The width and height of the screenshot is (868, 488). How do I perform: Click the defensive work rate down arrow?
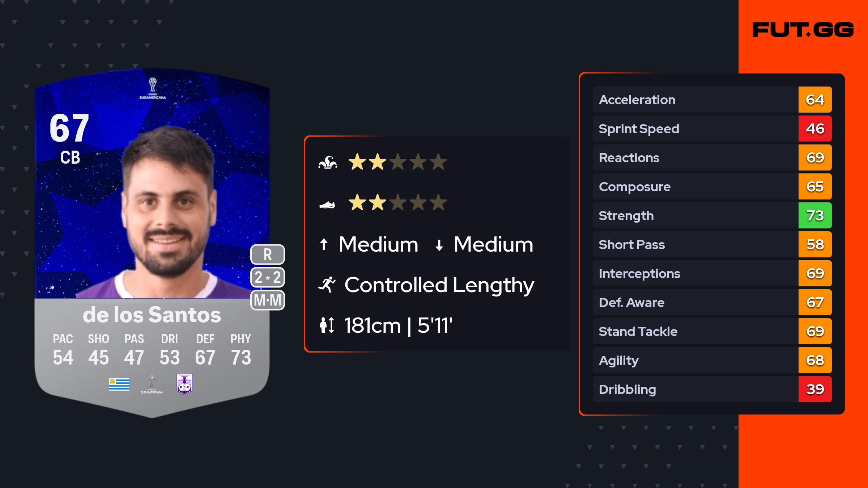[439, 245]
